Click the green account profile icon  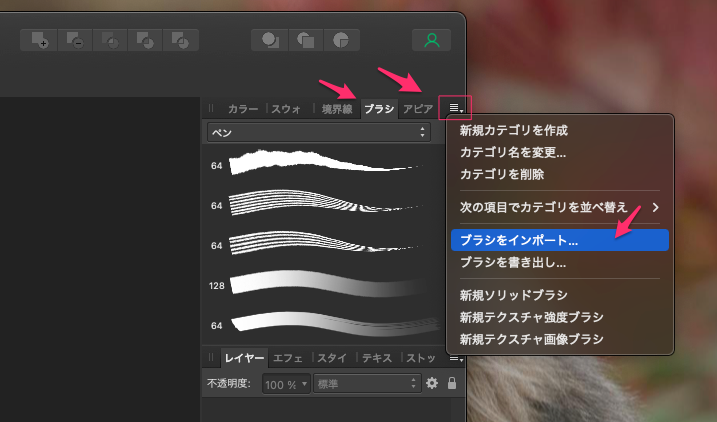tap(431, 40)
